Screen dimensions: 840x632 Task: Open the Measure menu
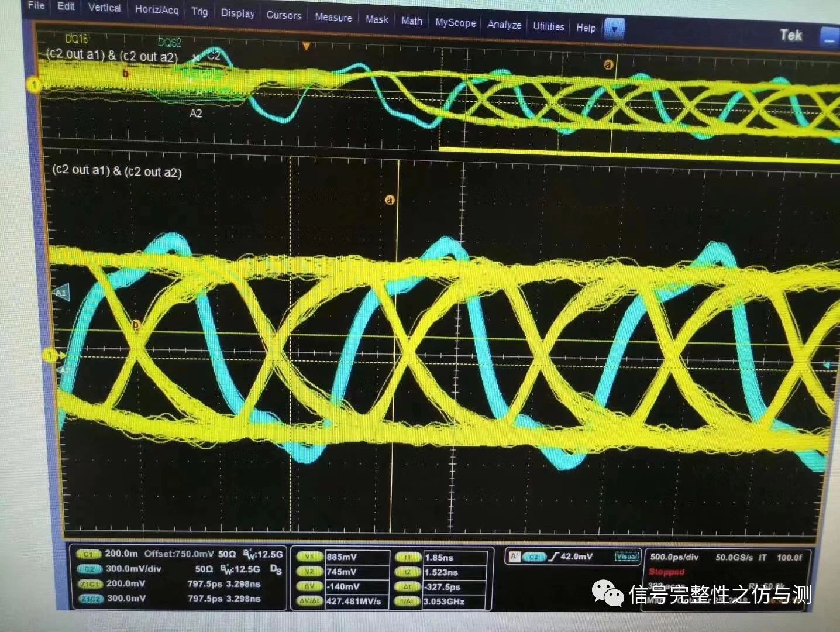(x=333, y=18)
